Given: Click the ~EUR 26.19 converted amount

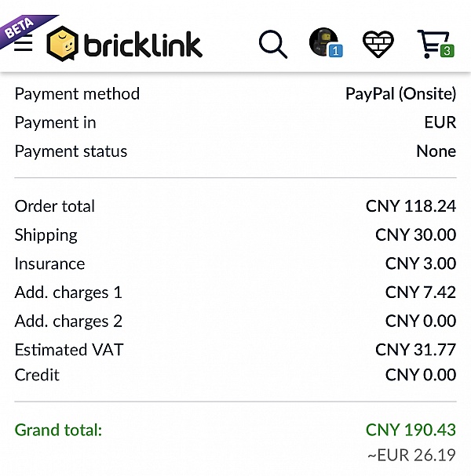Looking at the screenshot, I should pos(412,455).
